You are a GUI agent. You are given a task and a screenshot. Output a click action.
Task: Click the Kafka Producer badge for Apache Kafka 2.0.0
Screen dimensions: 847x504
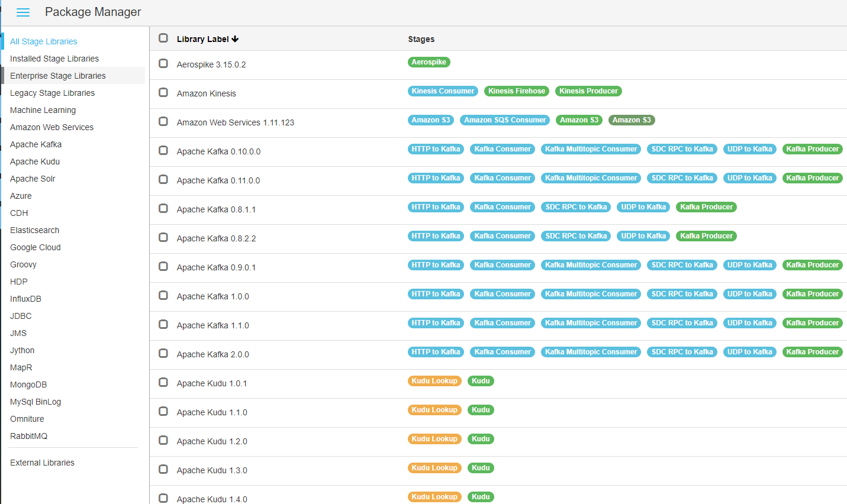pyautogui.click(x=812, y=351)
